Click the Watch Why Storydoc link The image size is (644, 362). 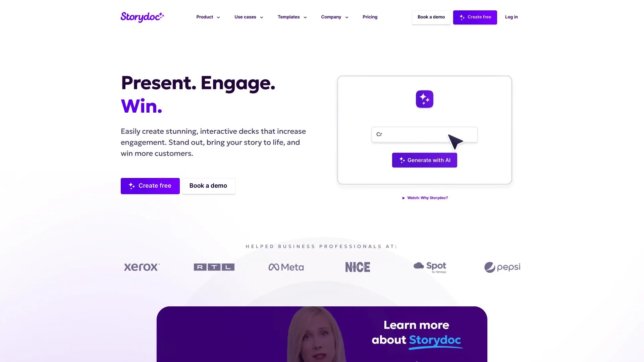[424, 198]
